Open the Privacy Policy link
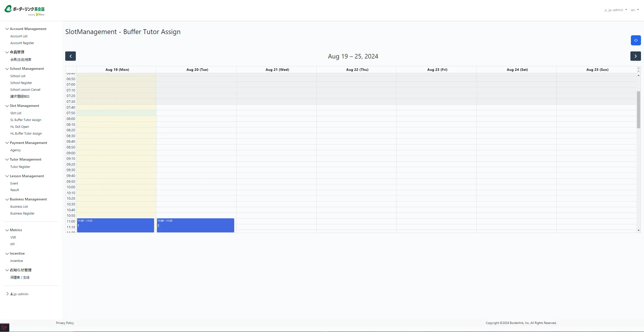Viewport: 644px width, 332px height. 65,323
